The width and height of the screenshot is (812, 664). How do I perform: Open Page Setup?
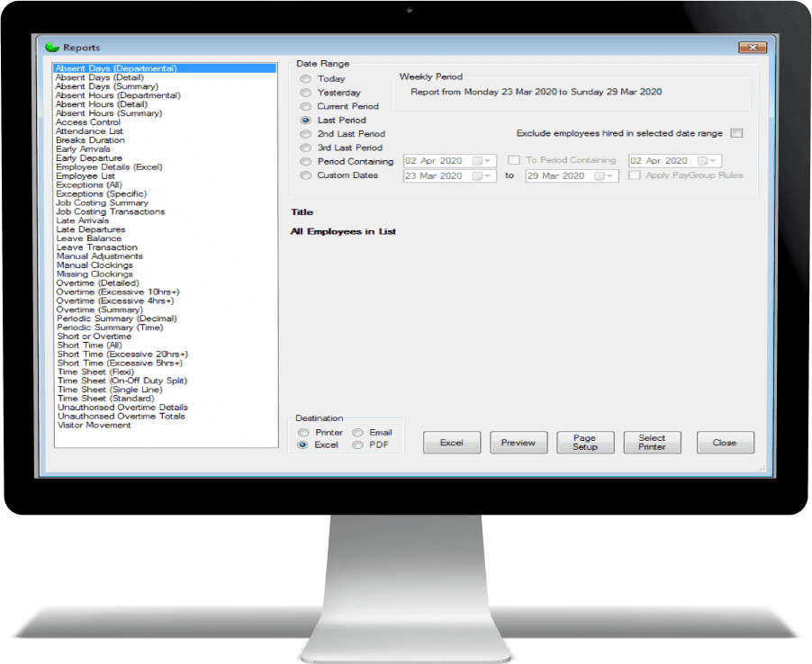584,443
